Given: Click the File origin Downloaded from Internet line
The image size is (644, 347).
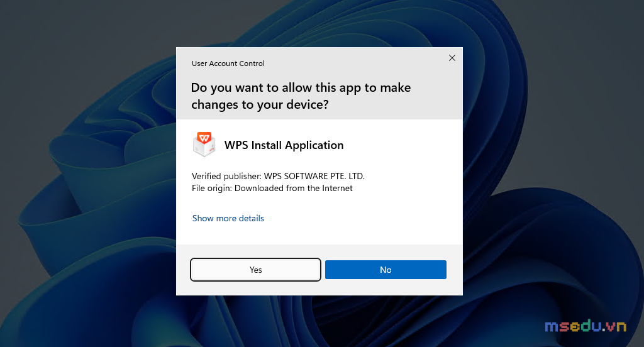Looking at the screenshot, I should (272, 188).
